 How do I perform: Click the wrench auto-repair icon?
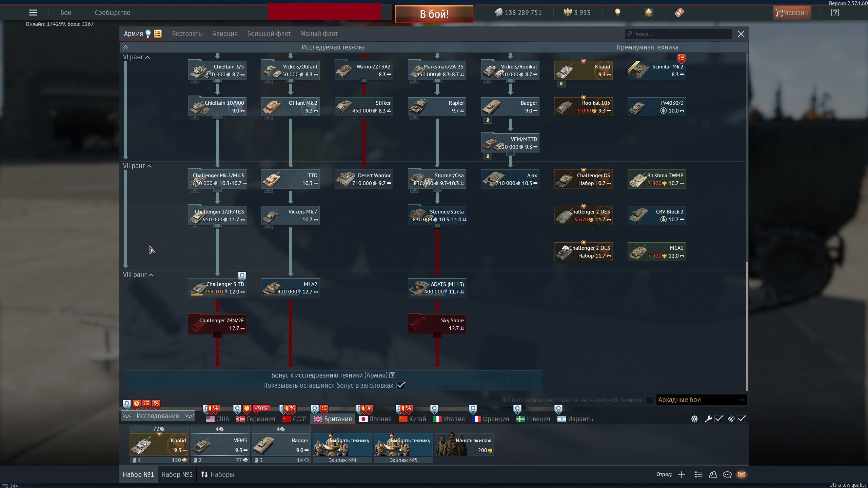tap(708, 419)
